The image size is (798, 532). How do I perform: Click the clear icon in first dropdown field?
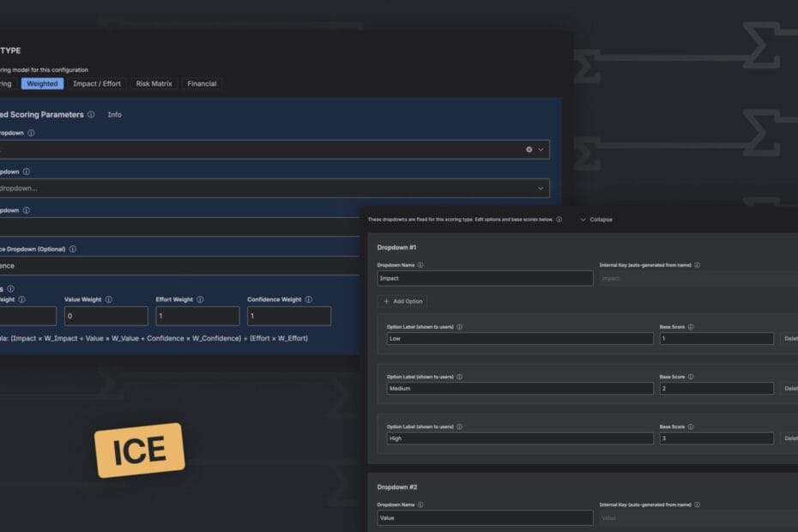click(x=529, y=149)
